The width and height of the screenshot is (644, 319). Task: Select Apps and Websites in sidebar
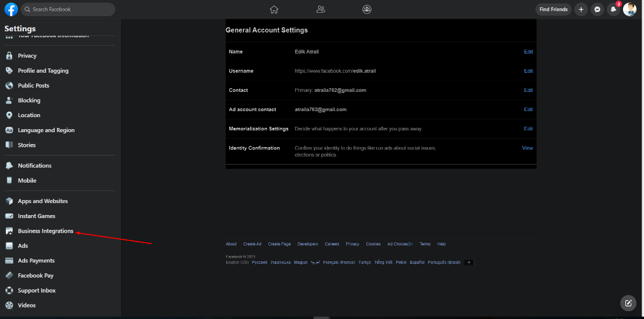coord(43,201)
